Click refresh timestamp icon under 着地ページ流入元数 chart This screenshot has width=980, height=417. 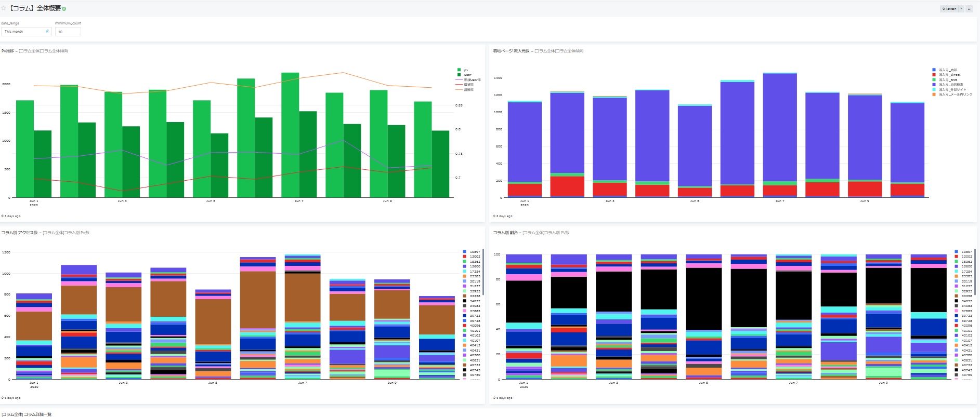tap(494, 216)
